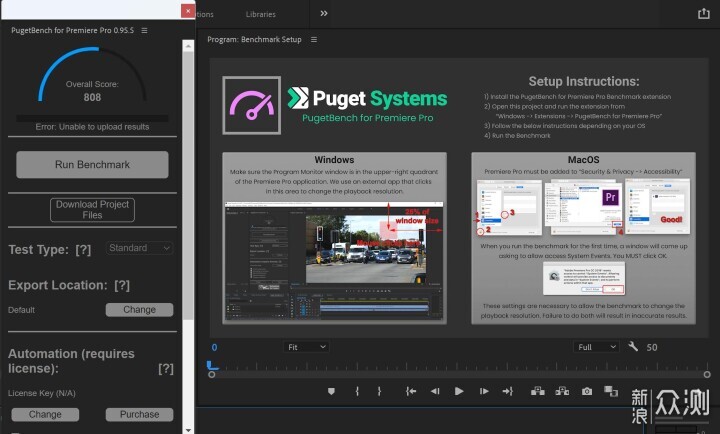This screenshot has height=434, width=720.
Task: Click the blue timecode 0 field
Action: coord(214,347)
